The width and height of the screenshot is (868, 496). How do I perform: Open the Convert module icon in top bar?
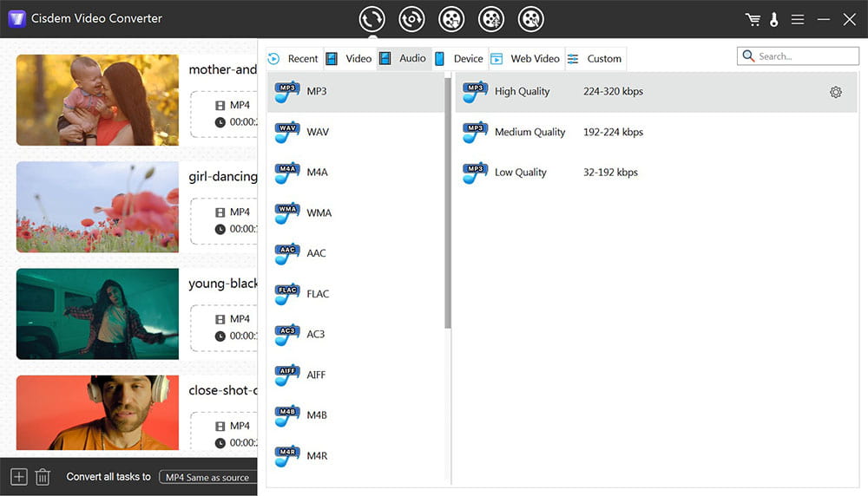pos(372,18)
